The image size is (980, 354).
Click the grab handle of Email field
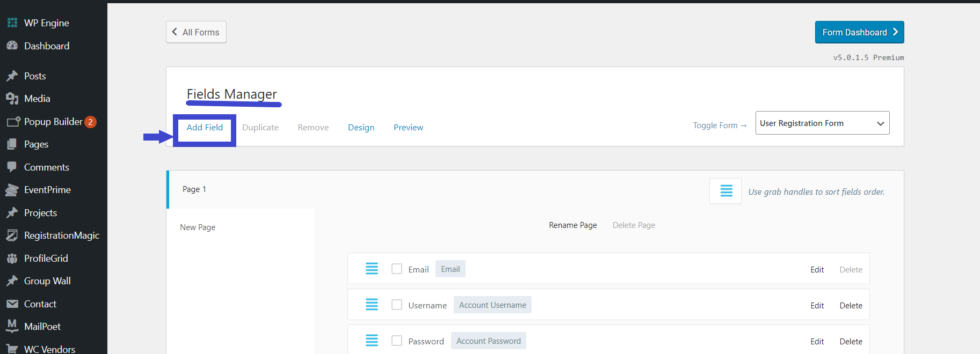[x=372, y=269]
